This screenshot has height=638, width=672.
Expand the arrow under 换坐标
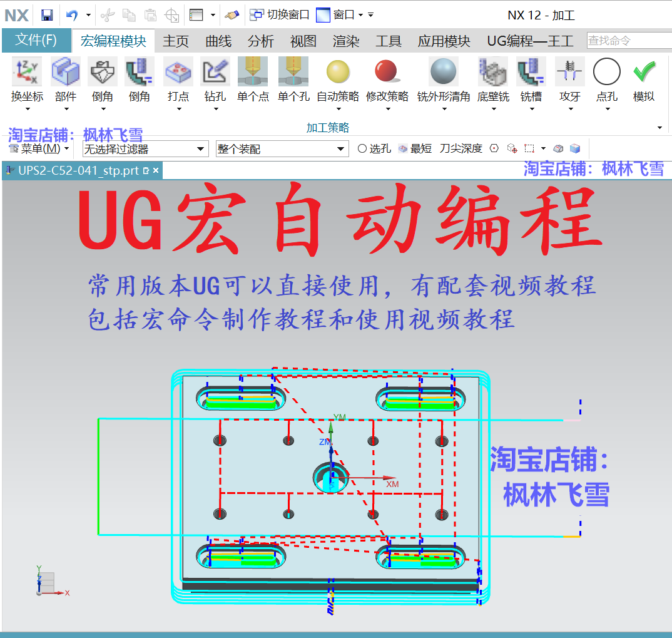28,109
